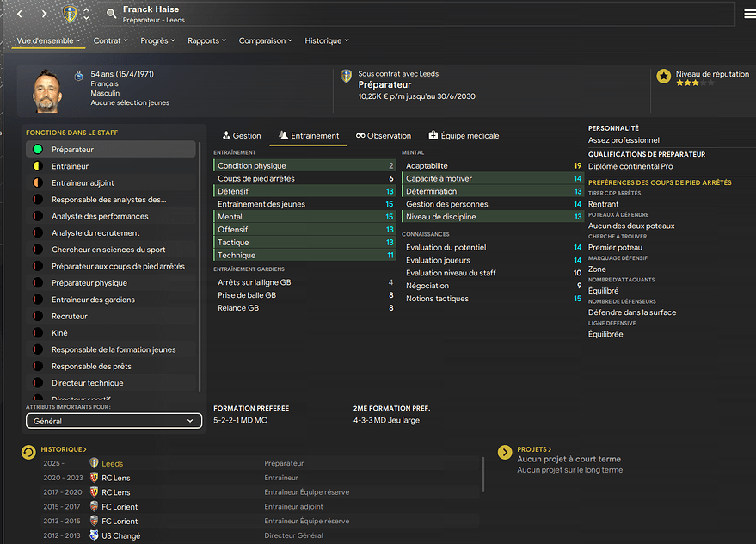Viewport: 756px width, 544px height.
Task: Click the forward navigation arrow
Action: pos(44,14)
